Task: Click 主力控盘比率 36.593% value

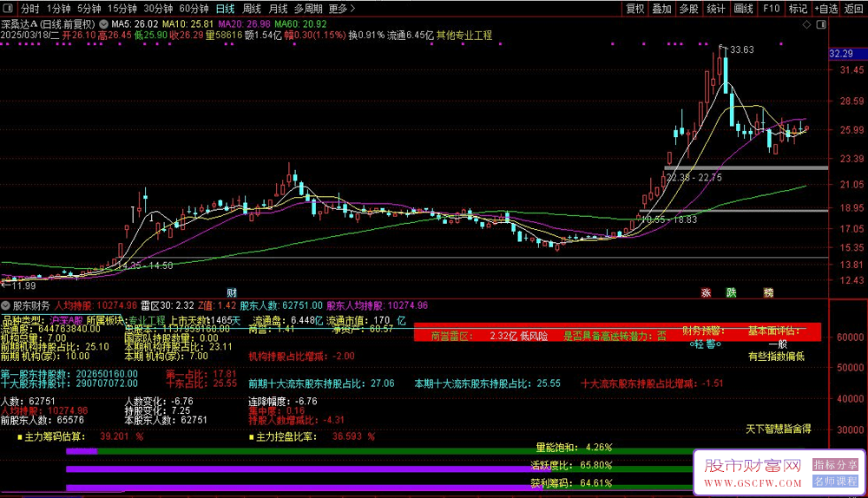Action: pos(353,436)
